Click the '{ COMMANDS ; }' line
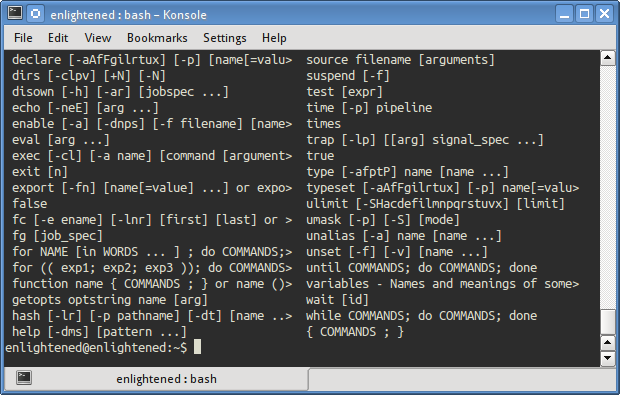 pos(355,332)
